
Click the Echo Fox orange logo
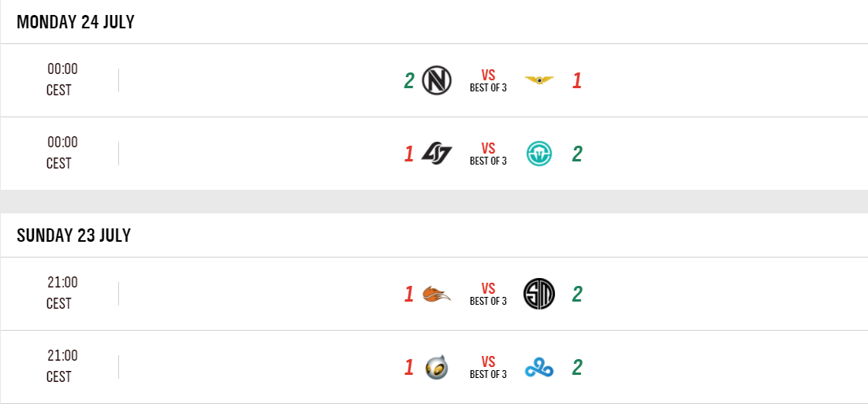(437, 295)
